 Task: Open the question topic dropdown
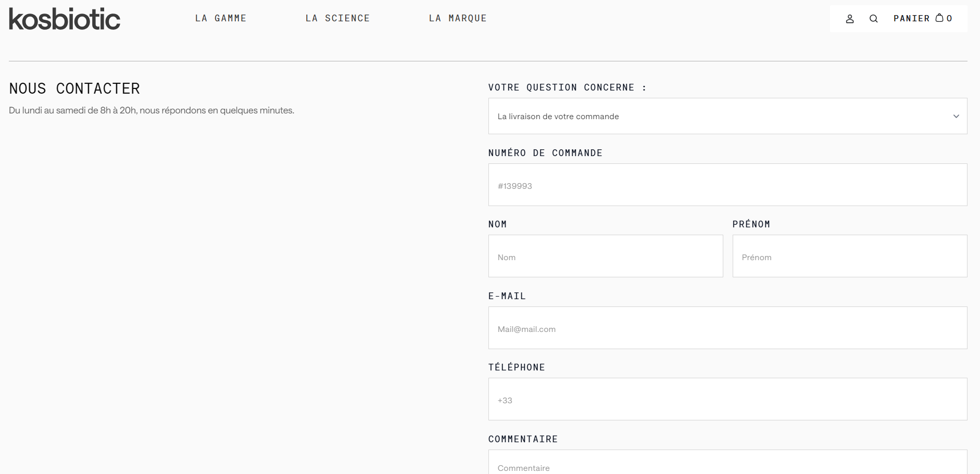(727, 116)
